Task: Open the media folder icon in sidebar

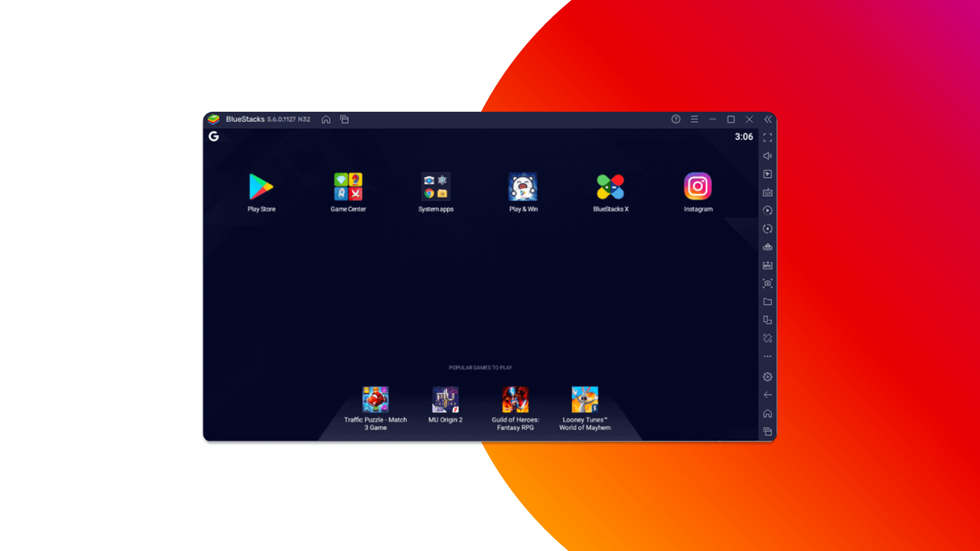Action: coord(768,302)
